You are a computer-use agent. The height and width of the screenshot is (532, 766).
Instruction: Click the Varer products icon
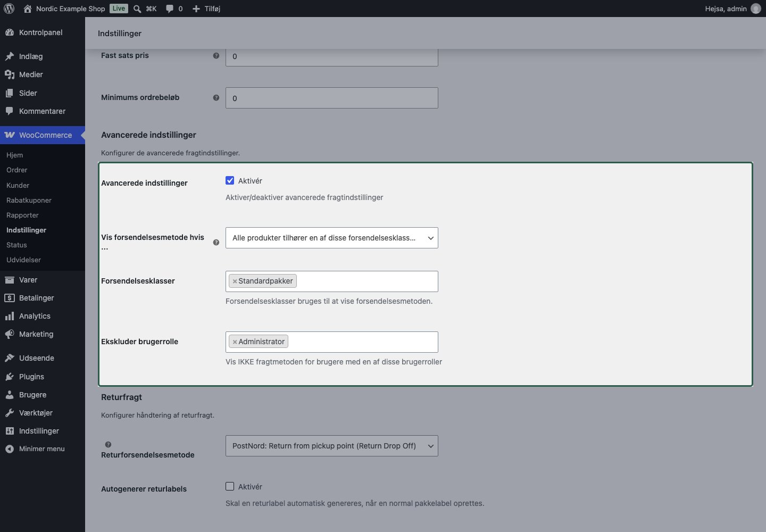pyautogui.click(x=10, y=280)
